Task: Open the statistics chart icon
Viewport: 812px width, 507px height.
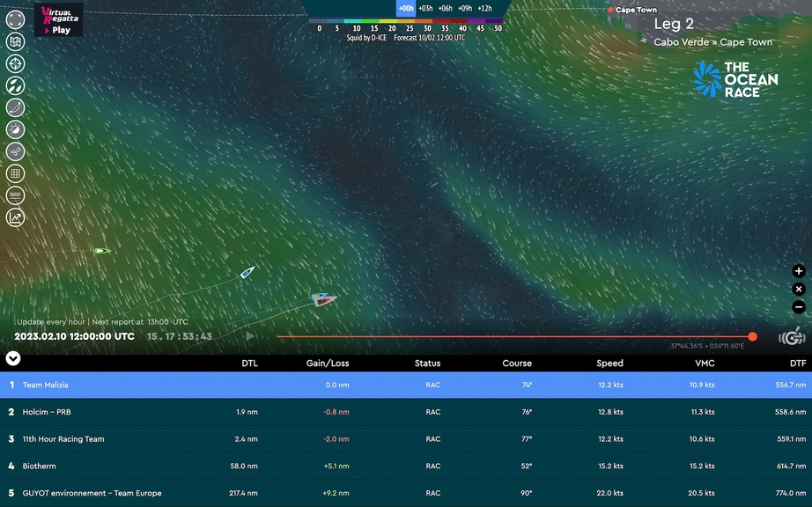Action: click(x=16, y=217)
